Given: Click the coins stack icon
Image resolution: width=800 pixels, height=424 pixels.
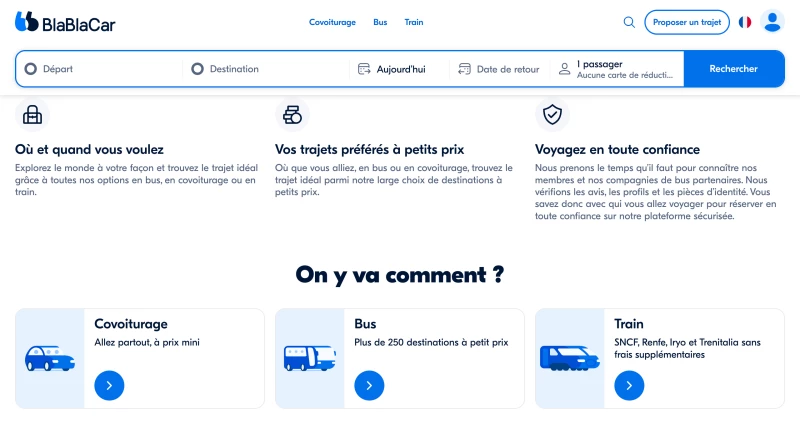Looking at the screenshot, I should 292,115.
